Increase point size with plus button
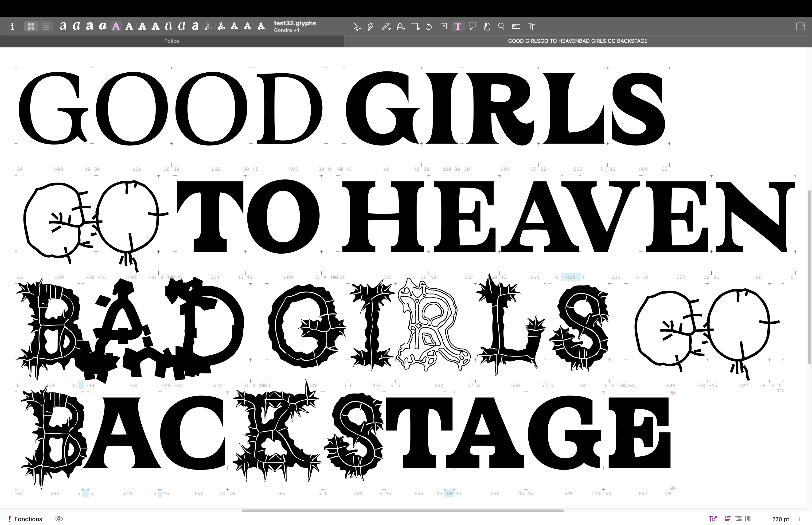Viewport: 812px width, 525px height. pos(799,519)
